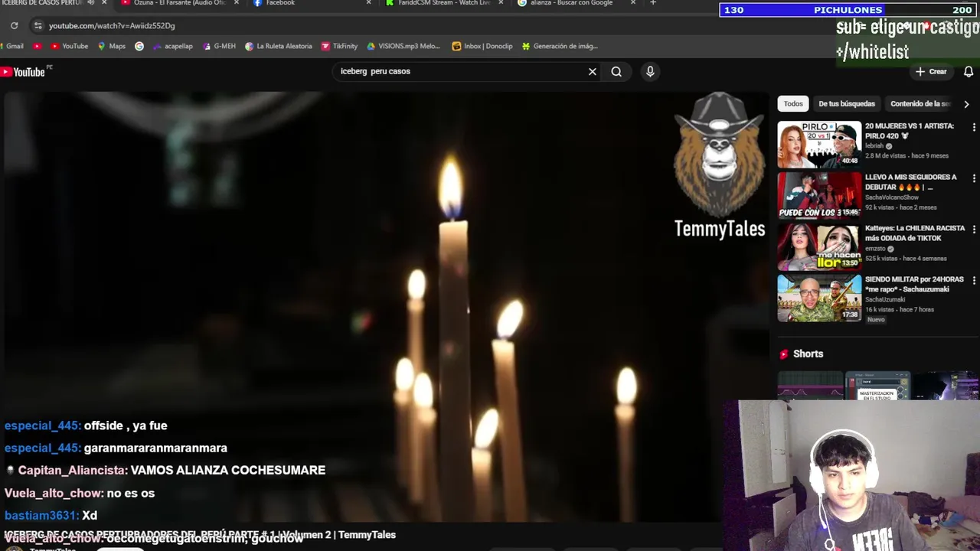Mute the ICEBERG DE CASOS tab audio icon
The width and height of the screenshot is (980, 551).
point(91,3)
